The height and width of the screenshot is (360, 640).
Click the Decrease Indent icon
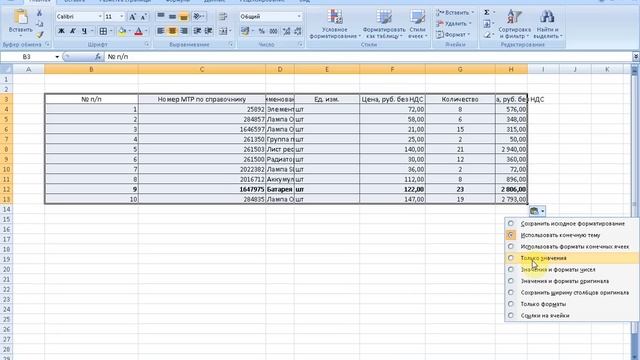coord(197,31)
